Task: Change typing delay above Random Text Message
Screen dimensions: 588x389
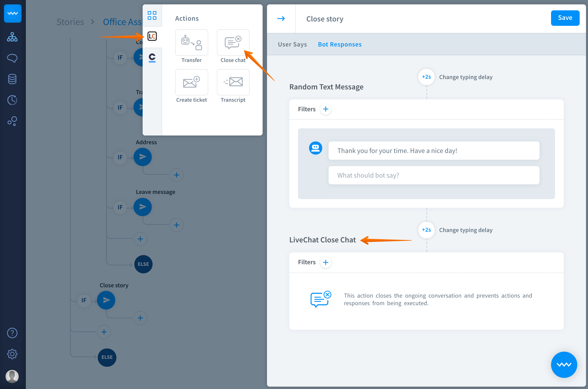Action: coord(426,77)
